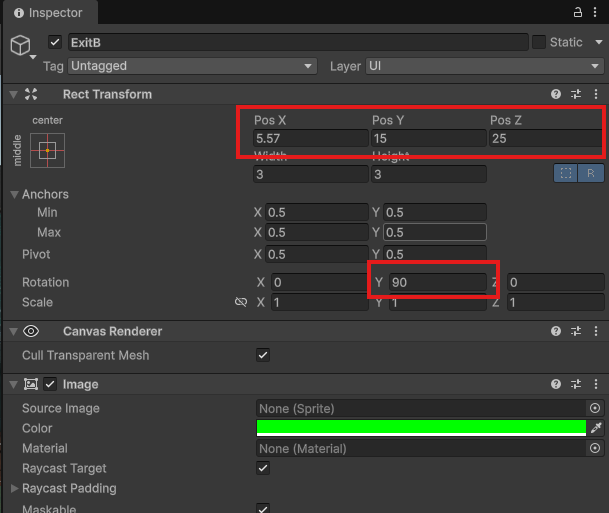The width and height of the screenshot is (609, 513).
Task: Click the green Color swatch
Action: [420, 428]
